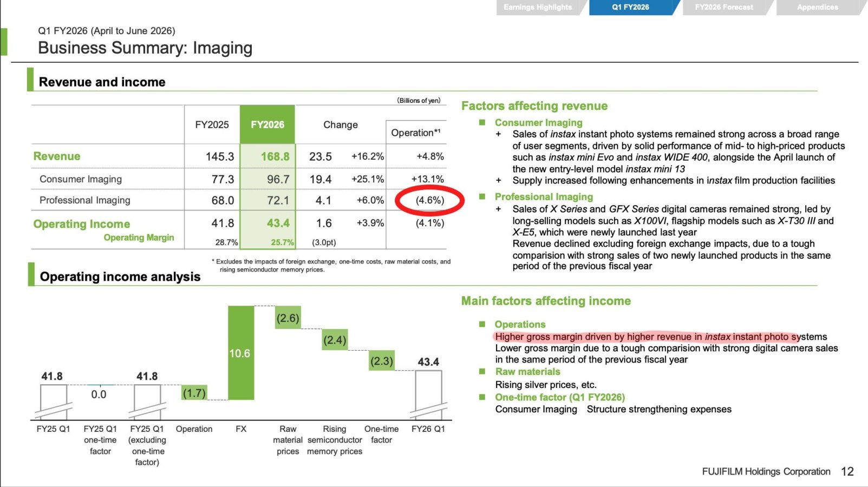The width and height of the screenshot is (868, 487).
Task: Click the 'Business Summary: Imaging' title
Action: pos(145,48)
